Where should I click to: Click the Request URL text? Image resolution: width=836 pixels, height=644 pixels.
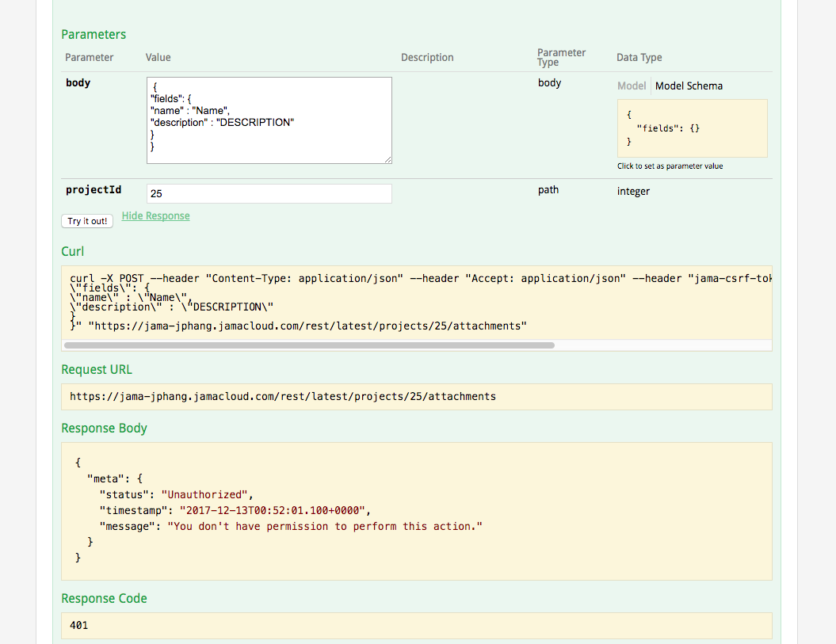(x=283, y=397)
